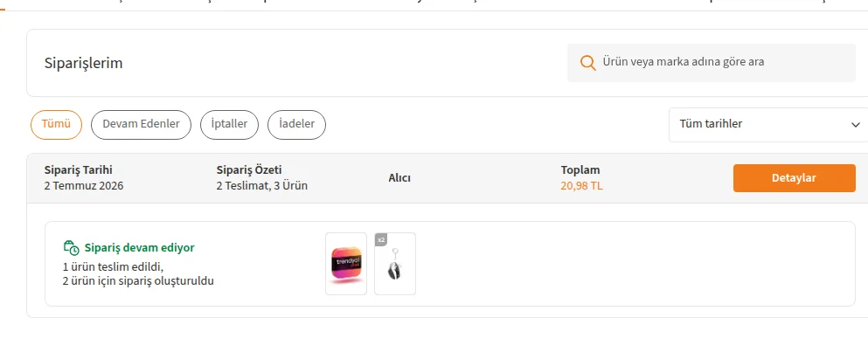
Task: Open the Tüm tarihler date dropdown
Action: pyautogui.click(x=768, y=125)
